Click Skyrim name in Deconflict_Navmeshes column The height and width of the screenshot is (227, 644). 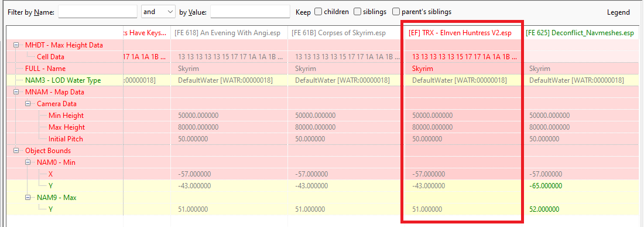coord(540,68)
